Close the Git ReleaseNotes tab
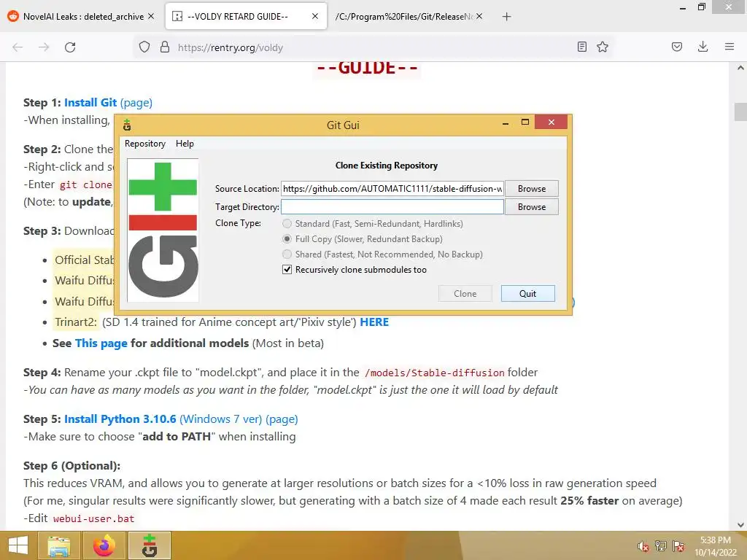747x560 pixels. tap(479, 16)
